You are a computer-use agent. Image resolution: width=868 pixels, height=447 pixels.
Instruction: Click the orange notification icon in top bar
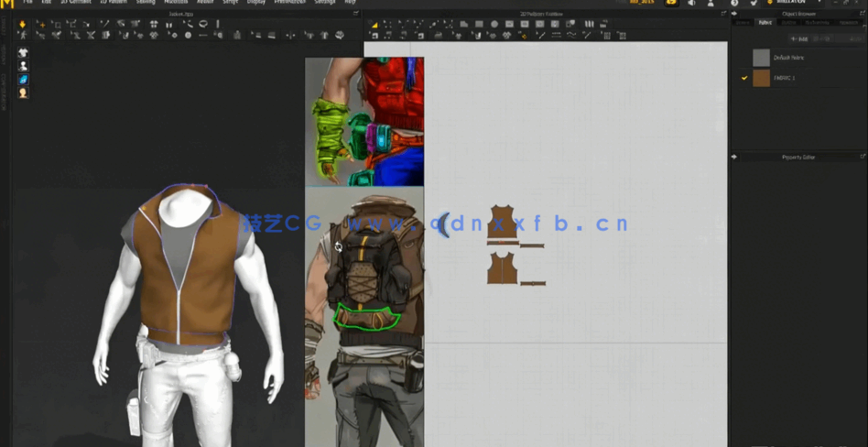pos(671,3)
